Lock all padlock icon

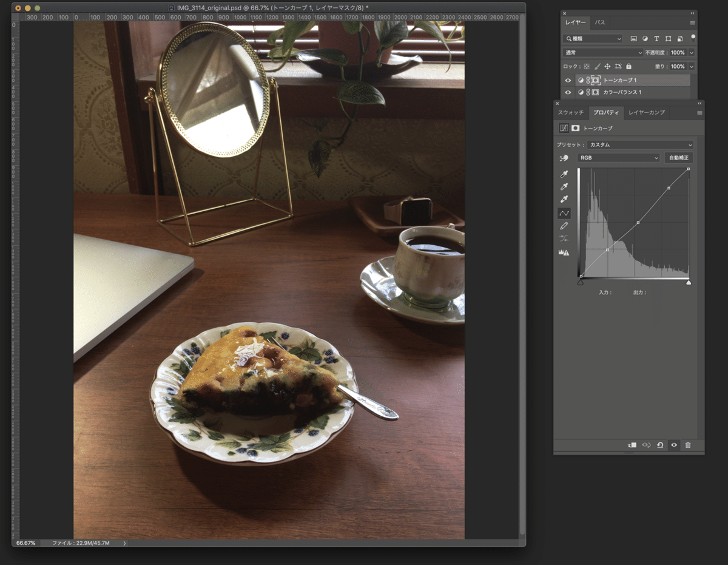(x=629, y=66)
